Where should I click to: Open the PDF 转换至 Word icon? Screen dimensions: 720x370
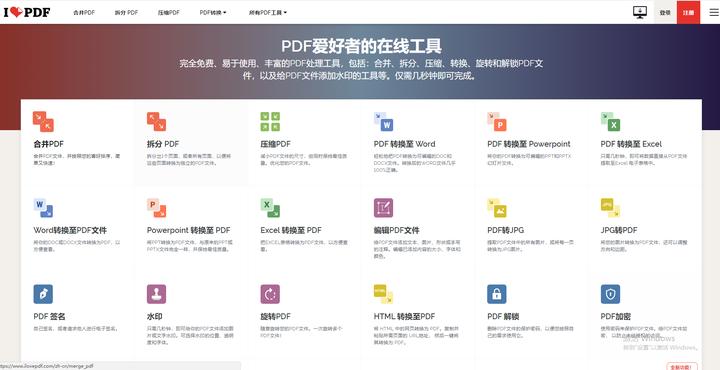[x=383, y=122]
